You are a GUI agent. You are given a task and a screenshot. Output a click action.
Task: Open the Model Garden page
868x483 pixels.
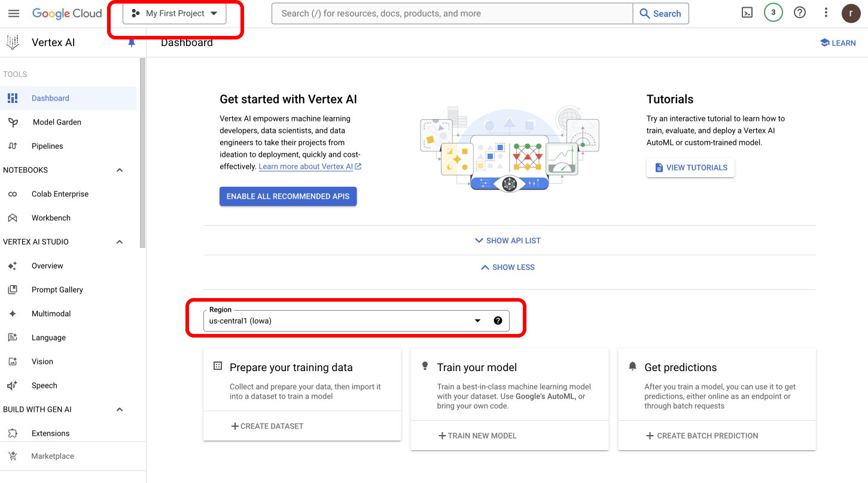click(57, 122)
